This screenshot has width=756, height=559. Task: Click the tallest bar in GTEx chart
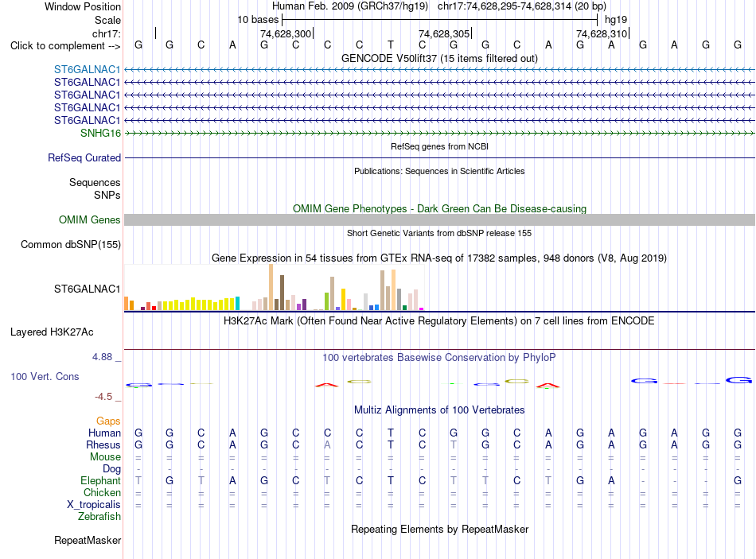(x=271, y=287)
